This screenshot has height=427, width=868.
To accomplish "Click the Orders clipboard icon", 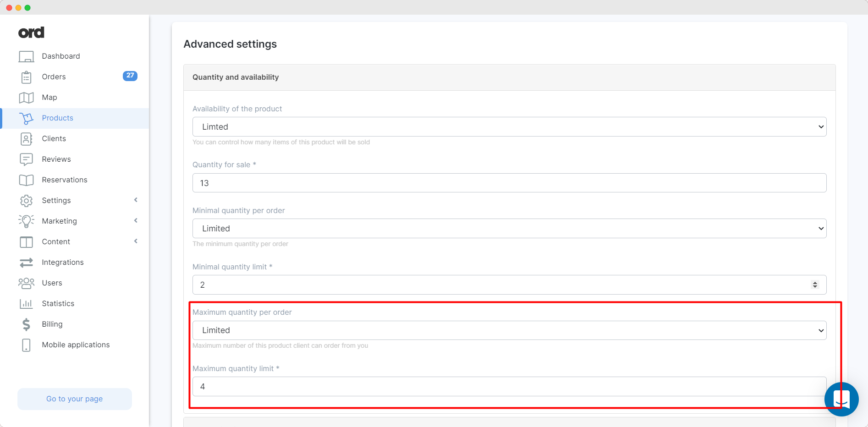I will [x=26, y=77].
